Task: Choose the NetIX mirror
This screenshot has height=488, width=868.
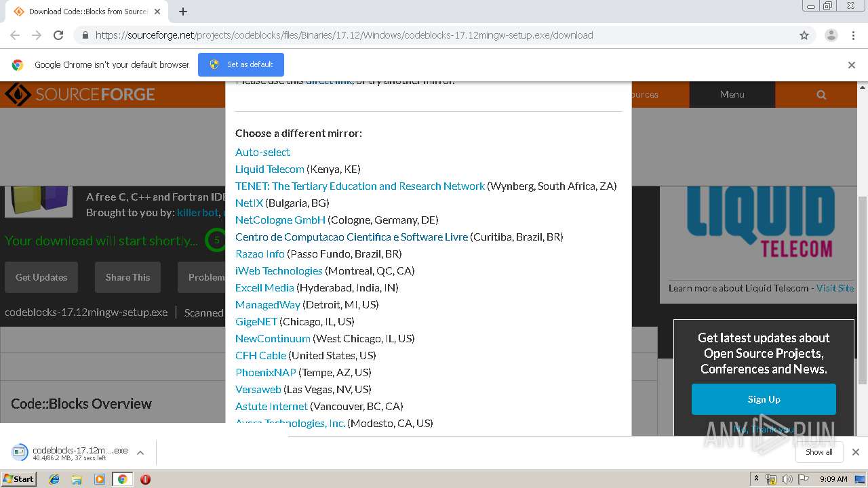Action: (249, 203)
